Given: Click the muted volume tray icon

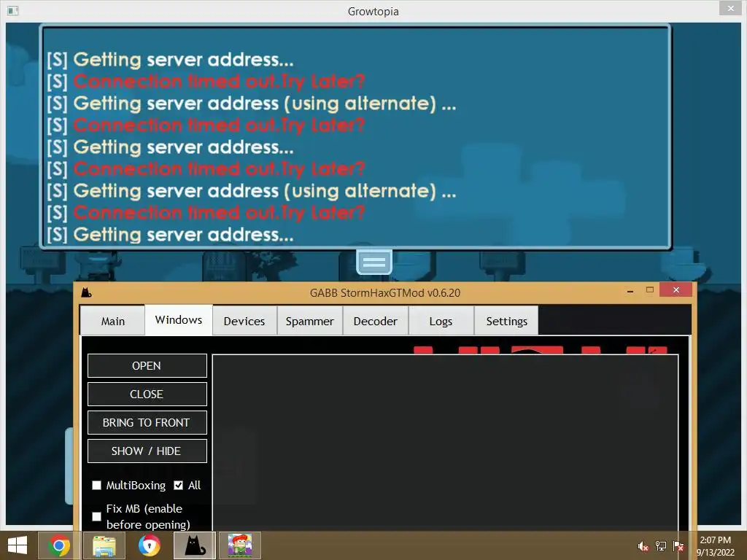Looking at the screenshot, I should coord(643,547).
